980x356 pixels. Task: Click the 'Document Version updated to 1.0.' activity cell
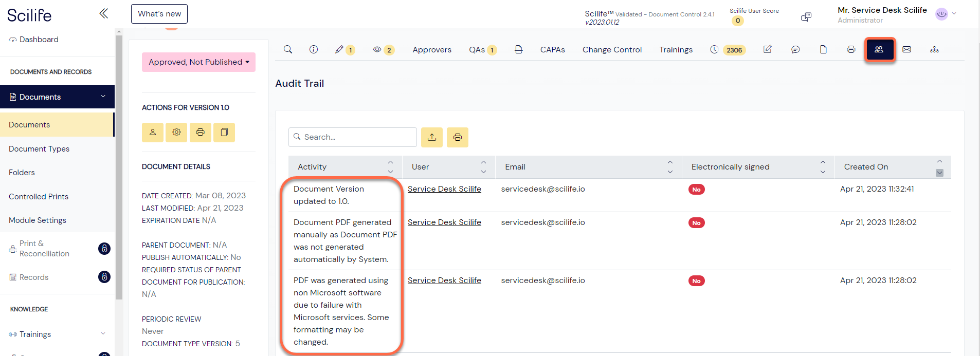(x=329, y=195)
